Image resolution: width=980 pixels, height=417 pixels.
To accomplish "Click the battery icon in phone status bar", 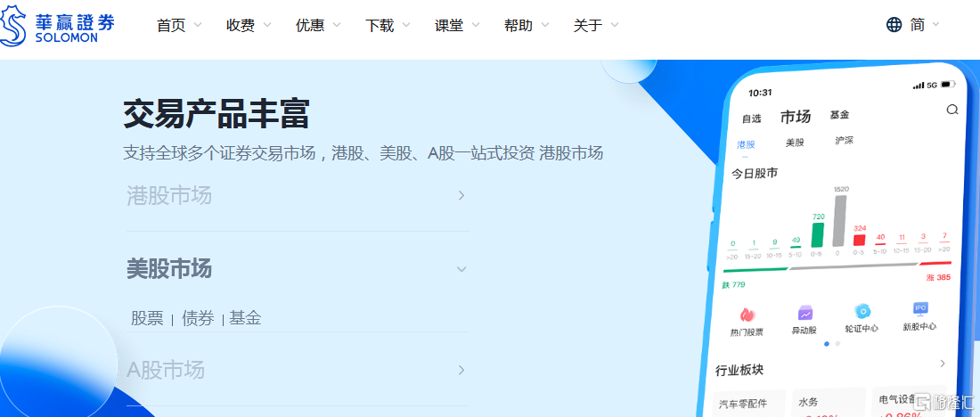I will click(x=948, y=84).
